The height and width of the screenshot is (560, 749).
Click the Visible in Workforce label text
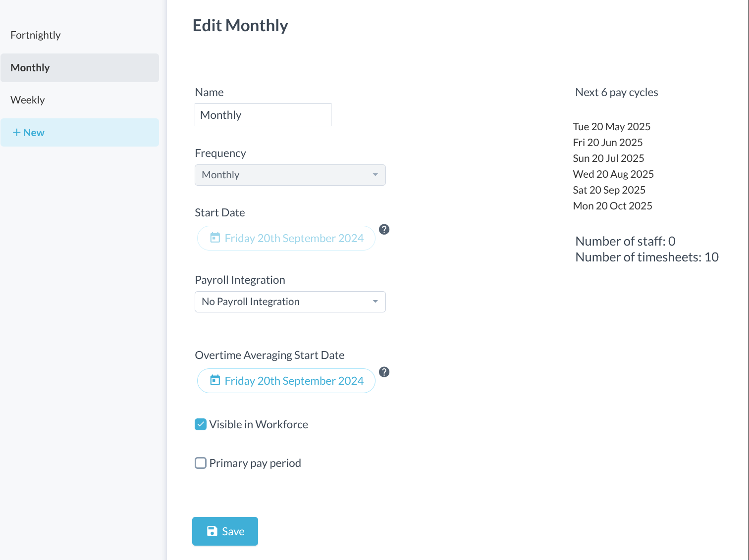coord(258,424)
